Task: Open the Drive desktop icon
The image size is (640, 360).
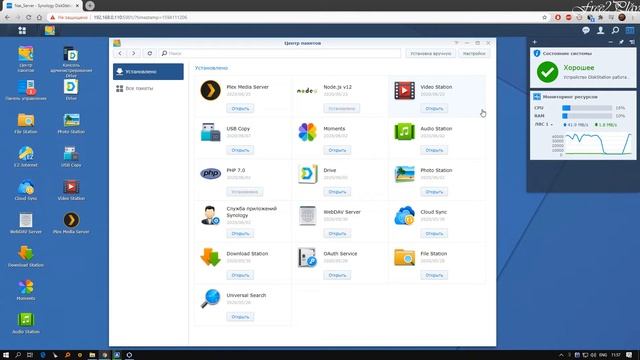Action: tap(71, 90)
